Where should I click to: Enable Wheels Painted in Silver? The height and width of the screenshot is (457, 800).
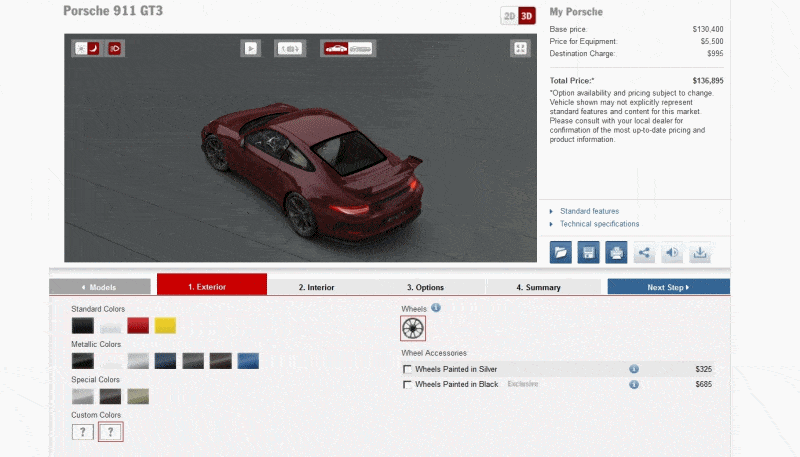pyautogui.click(x=407, y=369)
